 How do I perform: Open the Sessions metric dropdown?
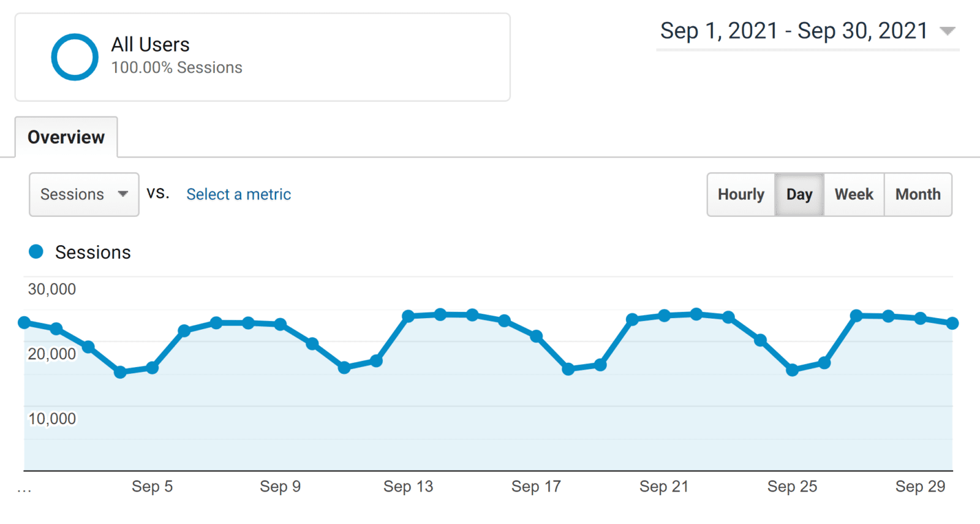83,195
